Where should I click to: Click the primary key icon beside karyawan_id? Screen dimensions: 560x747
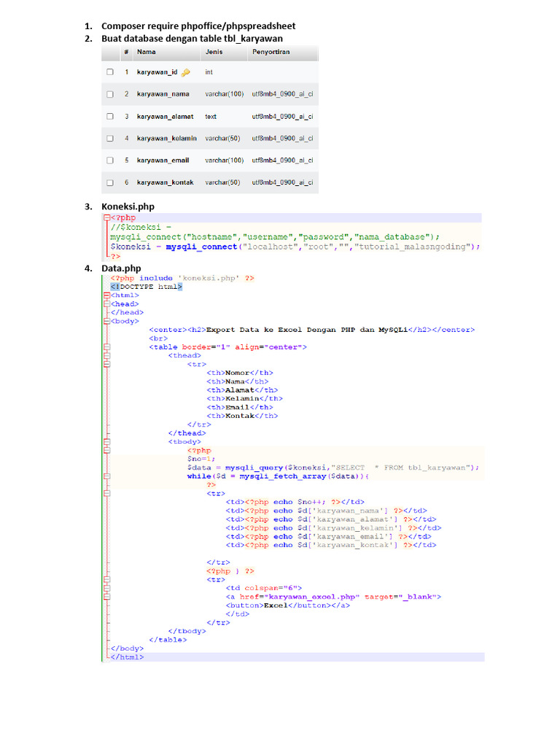(x=185, y=72)
